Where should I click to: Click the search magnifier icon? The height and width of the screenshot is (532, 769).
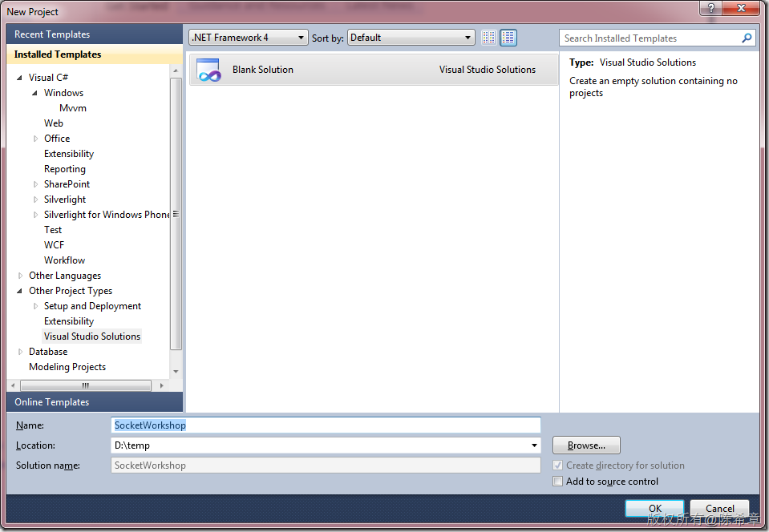[747, 38]
